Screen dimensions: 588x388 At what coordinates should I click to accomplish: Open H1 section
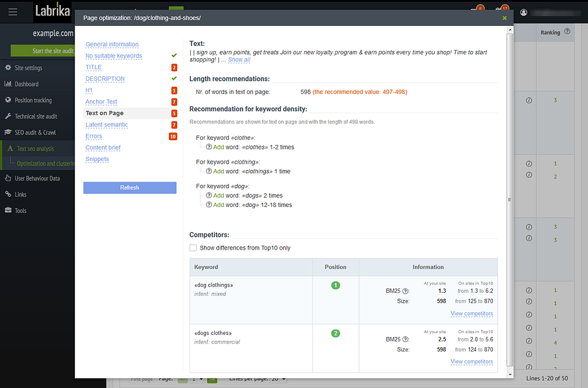point(89,91)
